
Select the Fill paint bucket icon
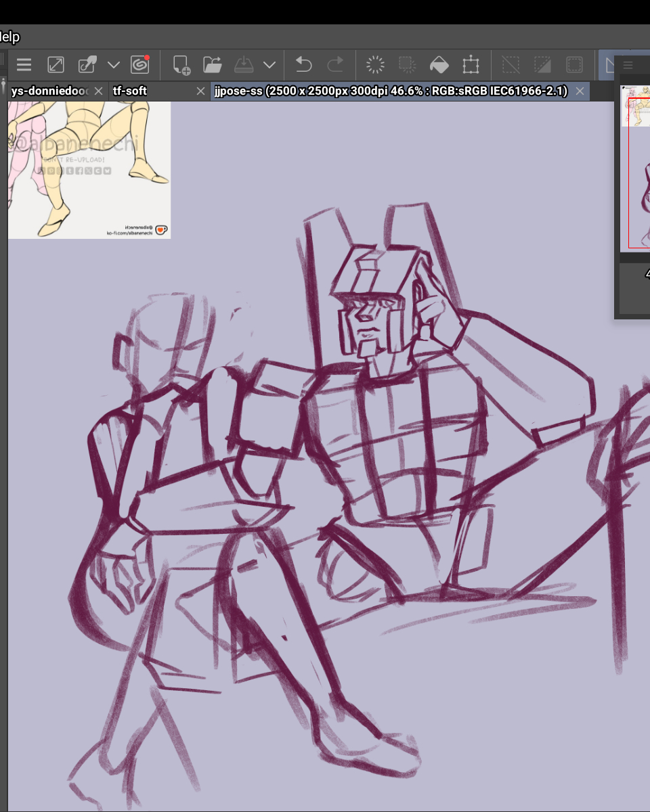point(439,65)
